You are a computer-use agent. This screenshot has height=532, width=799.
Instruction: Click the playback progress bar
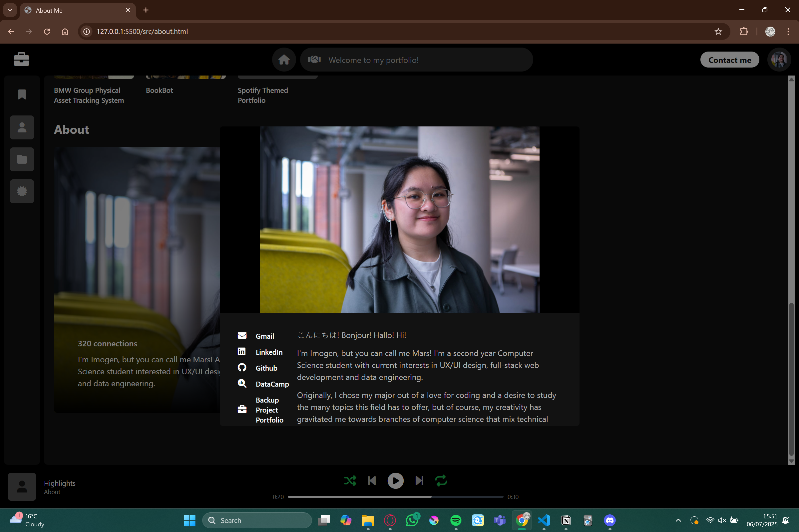click(x=395, y=496)
